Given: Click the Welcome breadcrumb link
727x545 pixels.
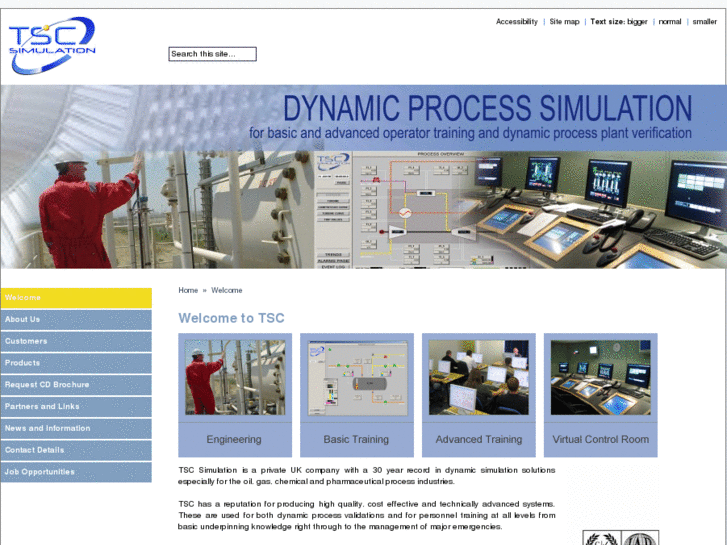Looking at the screenshot, I should (x=227, y=290).
